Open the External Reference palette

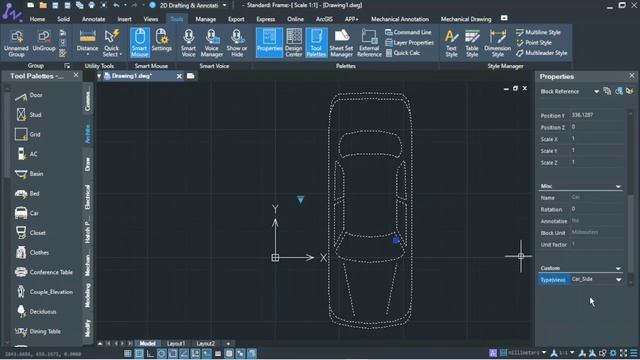coord(369,43)
